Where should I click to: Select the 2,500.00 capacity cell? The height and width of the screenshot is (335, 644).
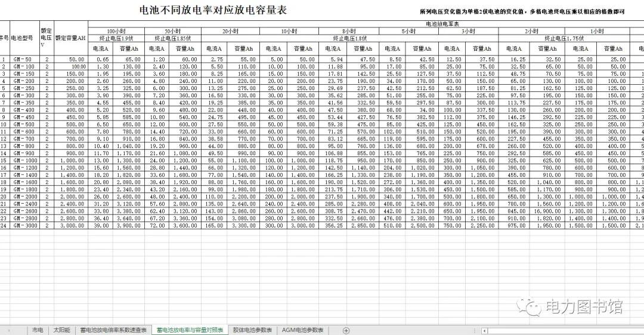(422, 226)
